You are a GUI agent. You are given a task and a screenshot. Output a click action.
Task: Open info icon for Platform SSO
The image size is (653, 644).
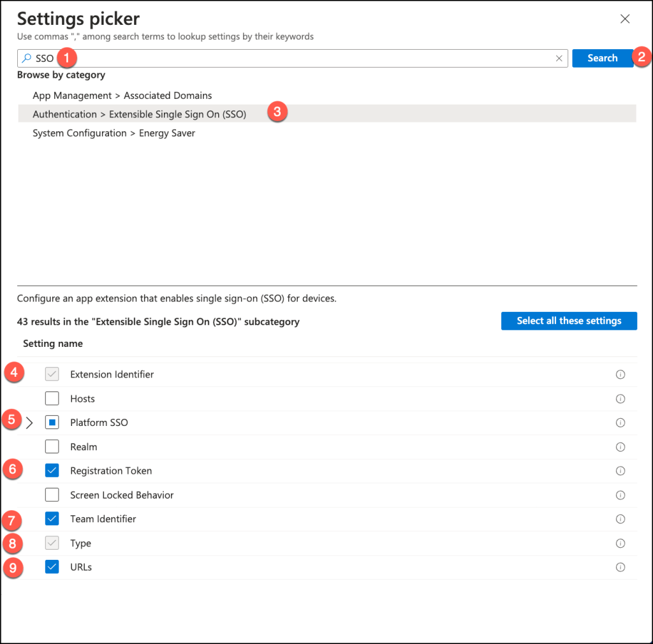coord(620,423)
